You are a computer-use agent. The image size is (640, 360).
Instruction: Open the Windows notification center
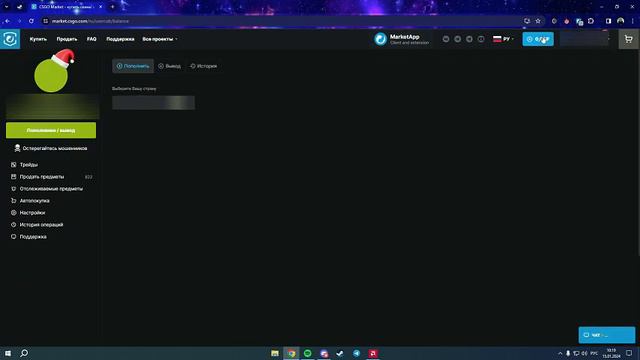click(x=629, y=353)
